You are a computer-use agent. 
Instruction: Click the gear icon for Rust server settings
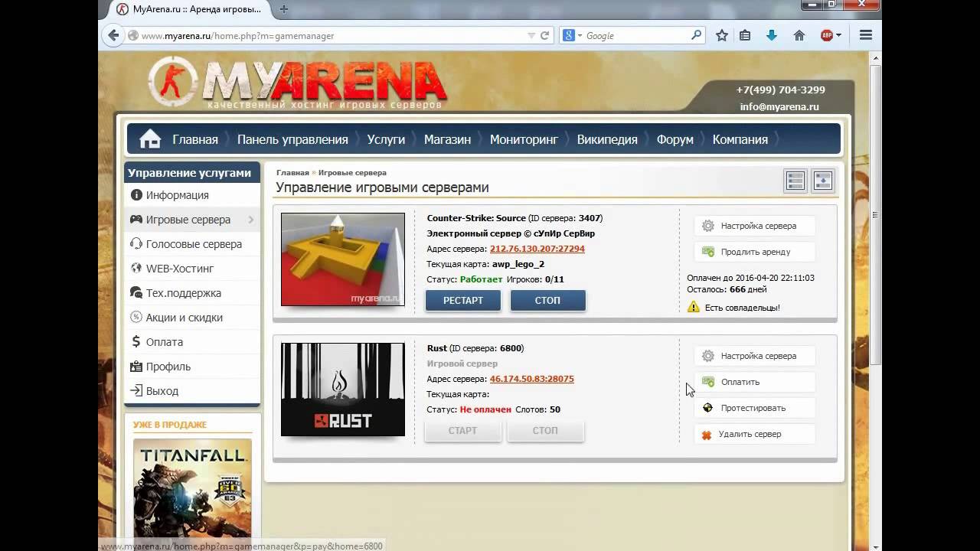708,356
